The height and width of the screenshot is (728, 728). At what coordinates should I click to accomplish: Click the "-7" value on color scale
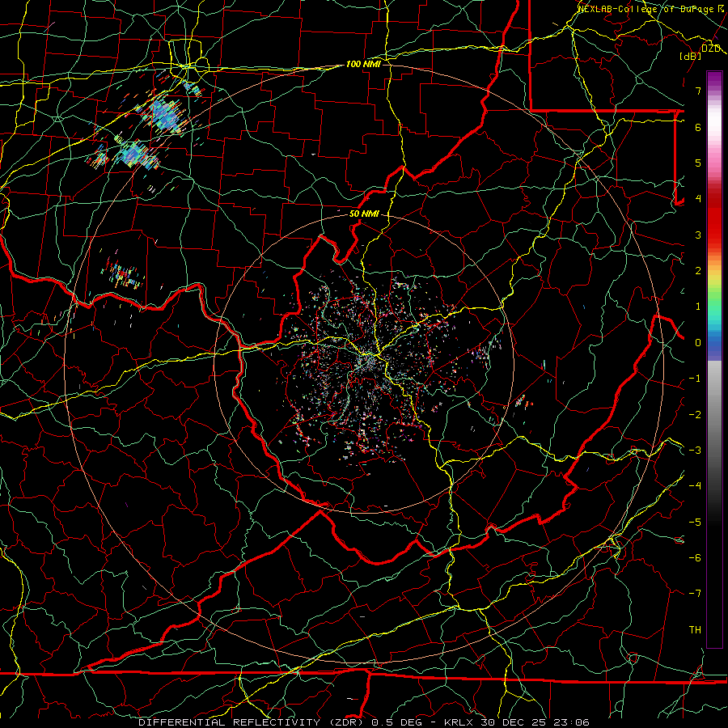coord(695,594)
